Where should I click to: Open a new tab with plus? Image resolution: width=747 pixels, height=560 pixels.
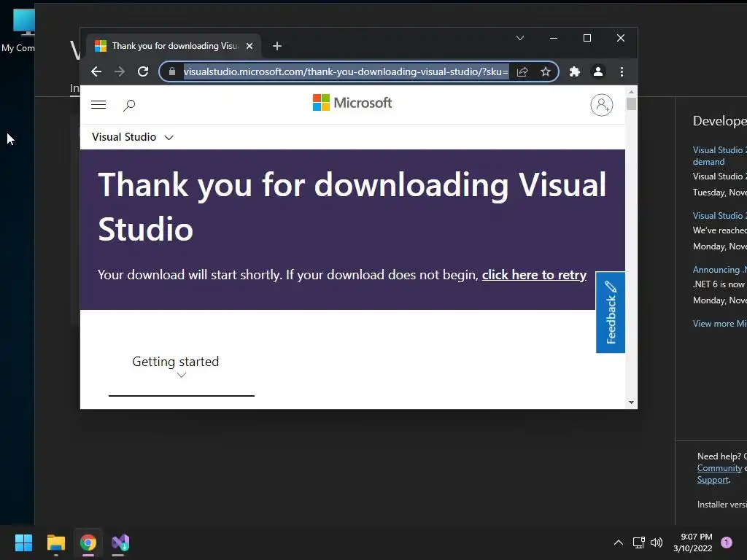pyautogui.click(x=276, y=46)
